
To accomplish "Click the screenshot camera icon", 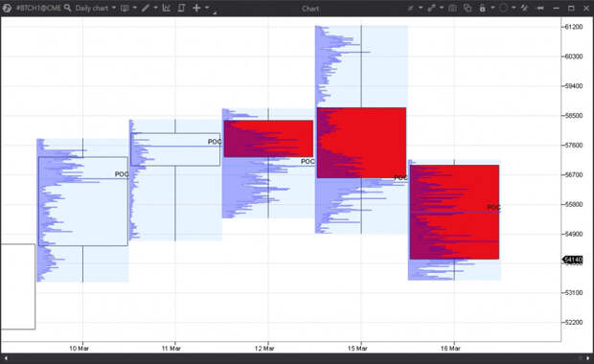I will point(452,8).
